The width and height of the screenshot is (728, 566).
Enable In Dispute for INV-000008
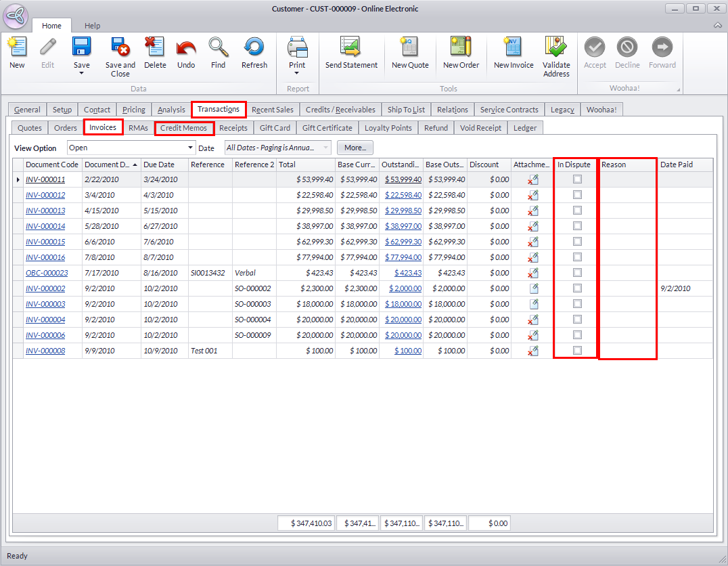pyautogui.click(x=577, y=351)
